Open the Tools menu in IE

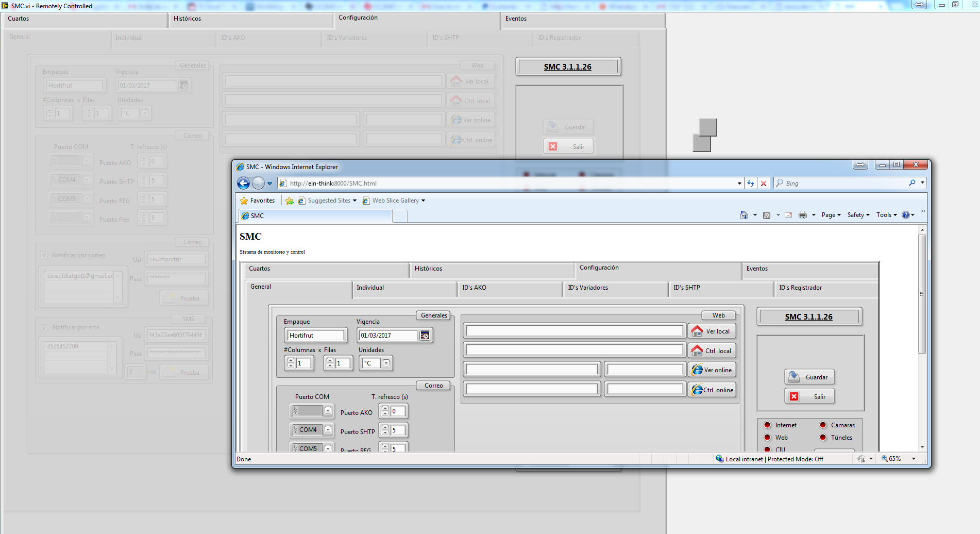tap(886, 215)
